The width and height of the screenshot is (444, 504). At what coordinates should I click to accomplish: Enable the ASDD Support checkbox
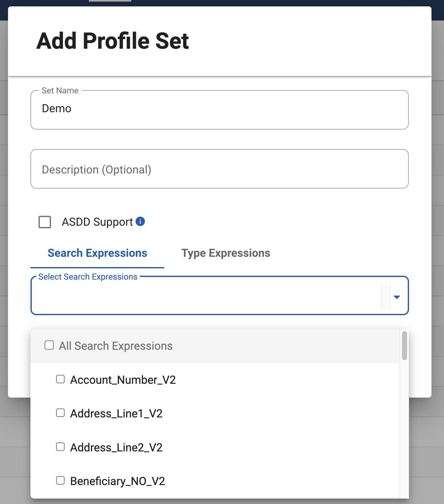tap(45, 222)
